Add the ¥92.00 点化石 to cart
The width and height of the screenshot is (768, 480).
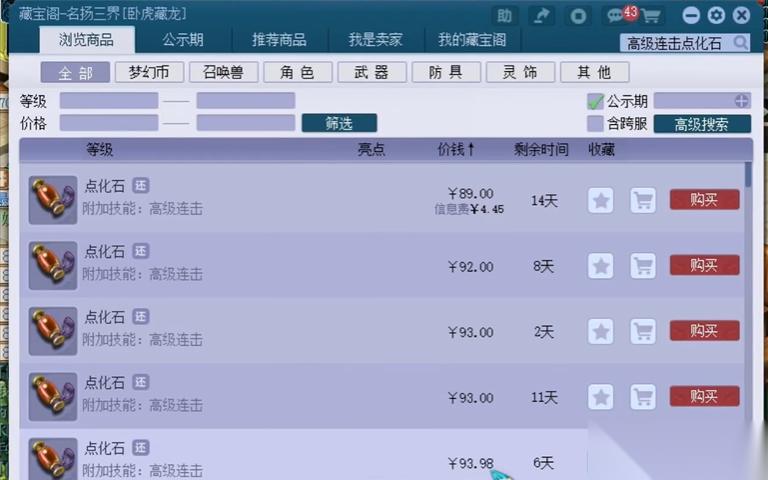(x=643, y=266)
